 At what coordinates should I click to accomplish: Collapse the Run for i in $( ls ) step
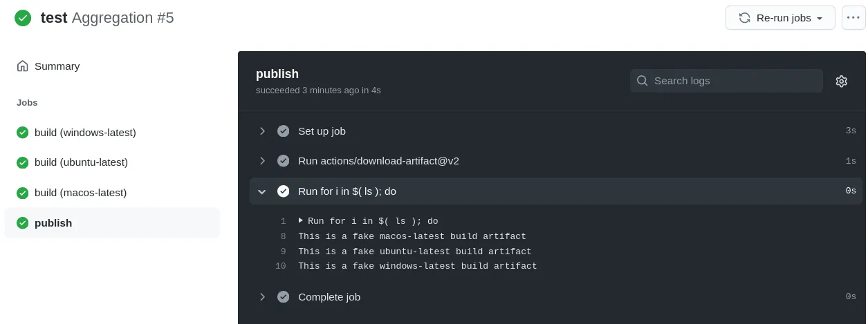pyautogui.click(x=262, y=191)
